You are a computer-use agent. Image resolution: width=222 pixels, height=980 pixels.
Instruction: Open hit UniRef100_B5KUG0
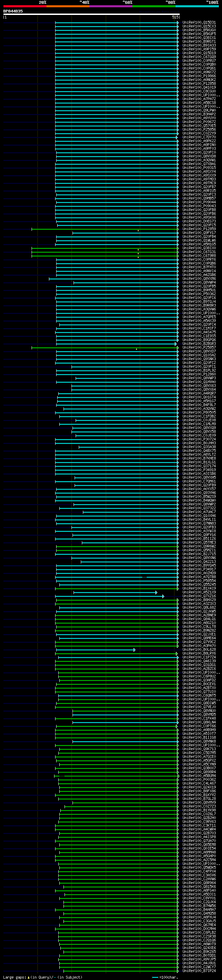pyautogui.click(x=199, y=30)
